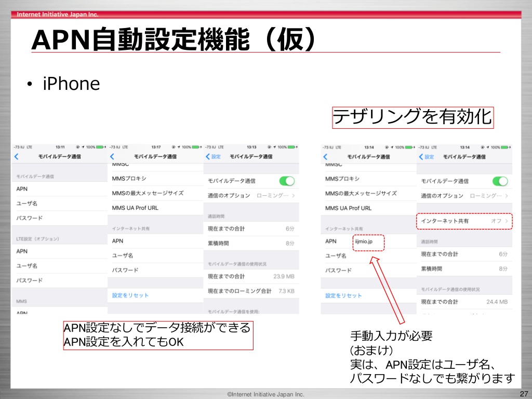Click the battery icon in the 13:17 status bar
Screen dimensions: 532x399
coord(196,147)
